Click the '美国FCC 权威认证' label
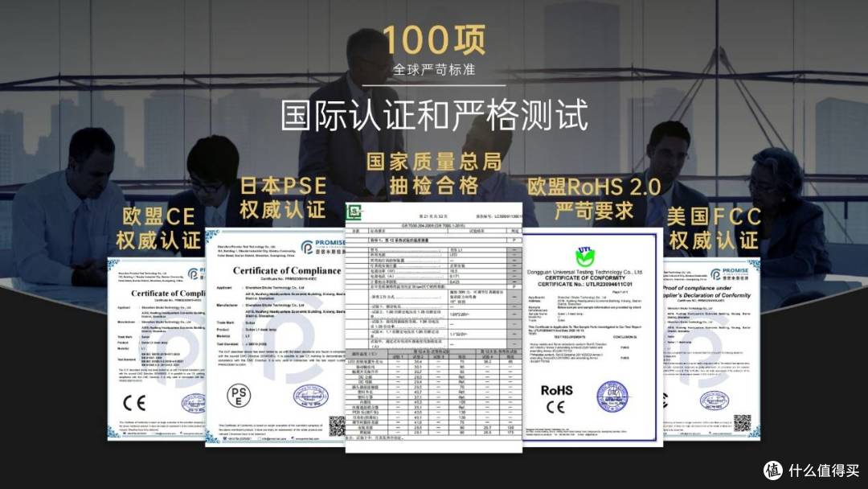 point(714,228)
